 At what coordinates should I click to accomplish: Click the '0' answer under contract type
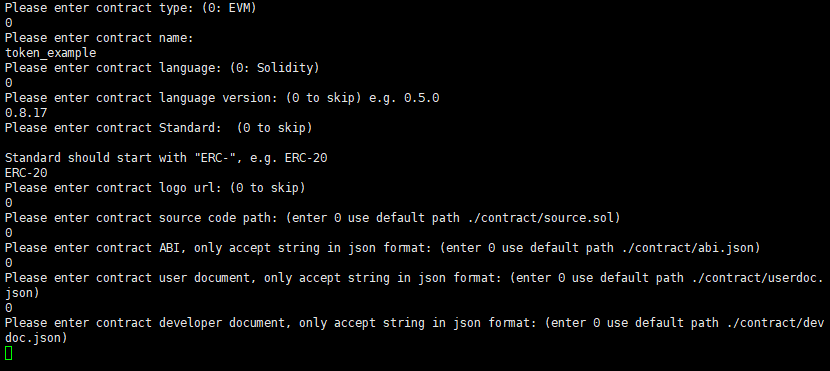(8, 23)
